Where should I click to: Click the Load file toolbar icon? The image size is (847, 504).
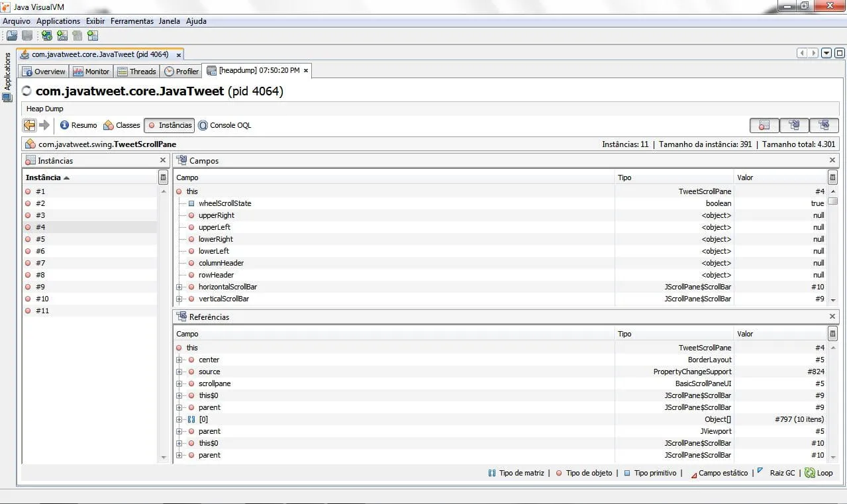click(x=12, y=36)
